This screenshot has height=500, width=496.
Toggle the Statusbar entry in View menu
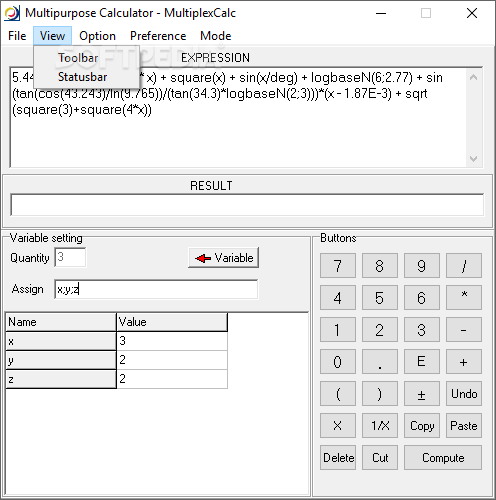pos(86,77)
